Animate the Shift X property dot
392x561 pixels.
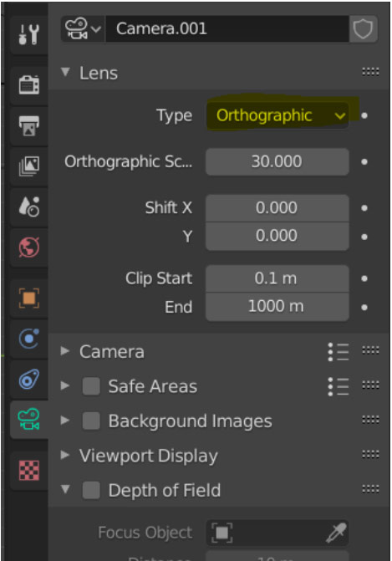pos(364,208)
